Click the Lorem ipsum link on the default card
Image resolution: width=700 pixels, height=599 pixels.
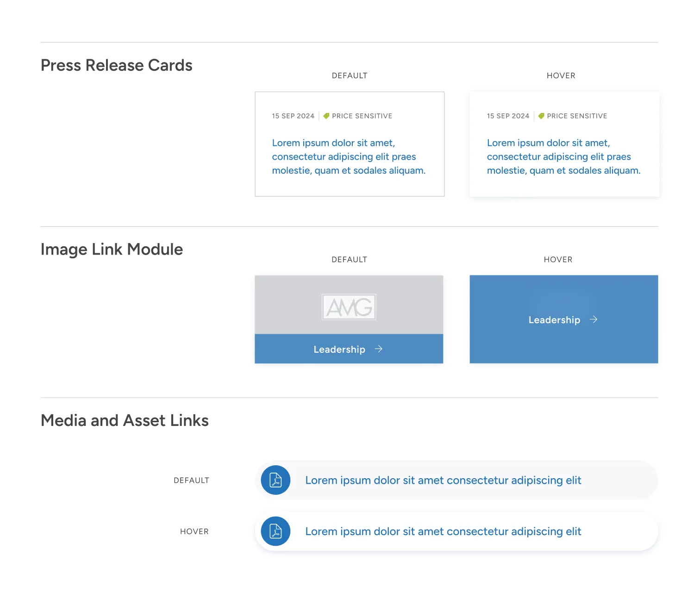[348, 156]
